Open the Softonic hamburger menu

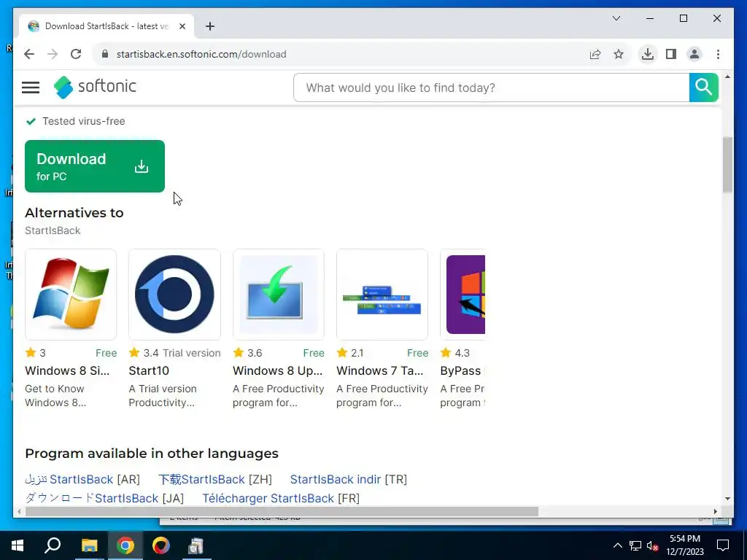(x=31, y=87)
